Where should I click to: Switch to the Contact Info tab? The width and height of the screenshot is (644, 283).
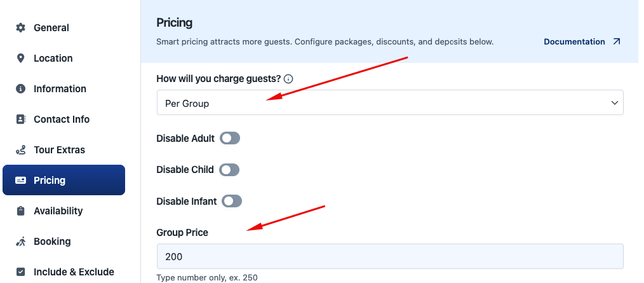click(62, 120)
